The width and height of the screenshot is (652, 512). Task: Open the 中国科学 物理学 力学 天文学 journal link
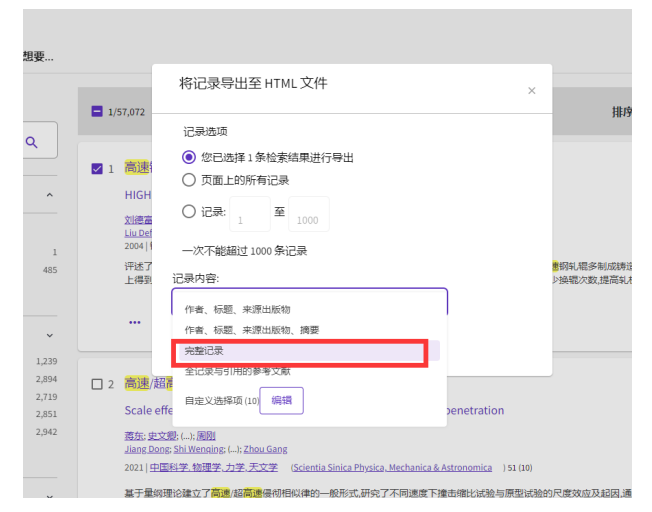[x=214, y=467]
